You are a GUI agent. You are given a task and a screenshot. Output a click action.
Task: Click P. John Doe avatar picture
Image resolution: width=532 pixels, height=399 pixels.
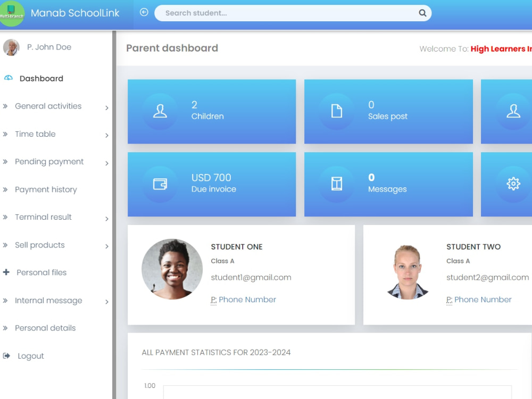click(11, 47)
